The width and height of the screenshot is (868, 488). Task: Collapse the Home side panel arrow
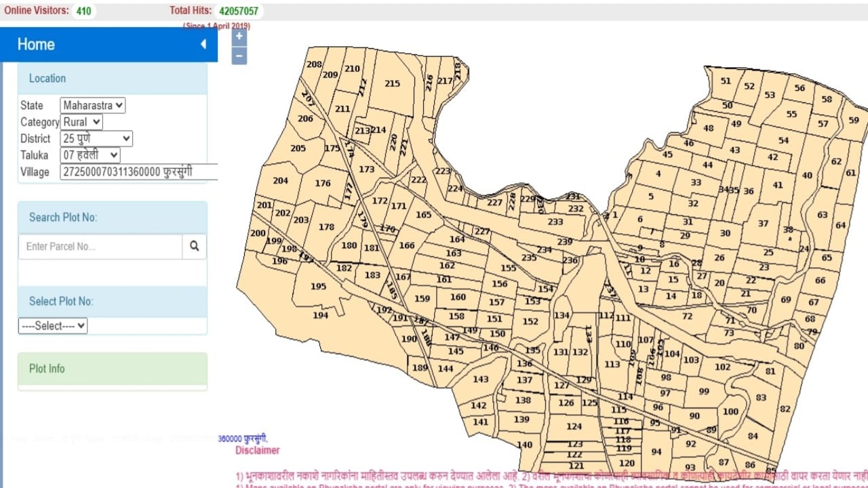pyautogui.click(x=203, y=45)
